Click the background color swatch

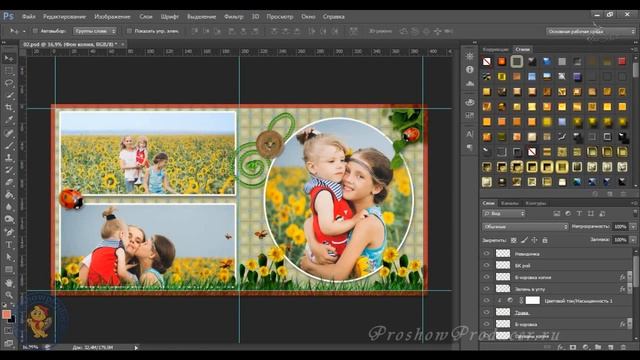(12, 320)
